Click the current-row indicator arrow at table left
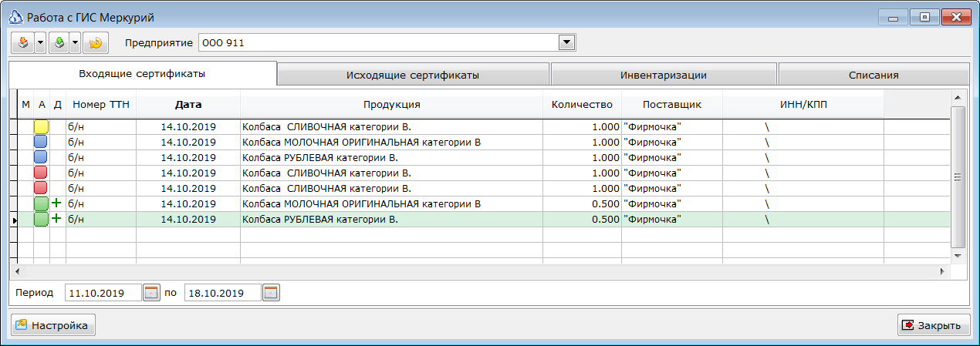The width and height of the screenshot is (980, 346). [x=13, y=220]
